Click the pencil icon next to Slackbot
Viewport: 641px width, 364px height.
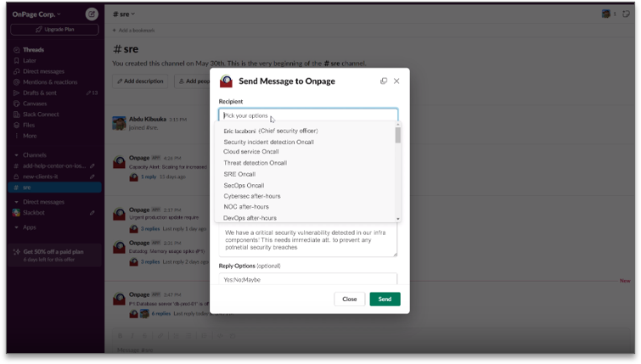click(x=93, y=213)
